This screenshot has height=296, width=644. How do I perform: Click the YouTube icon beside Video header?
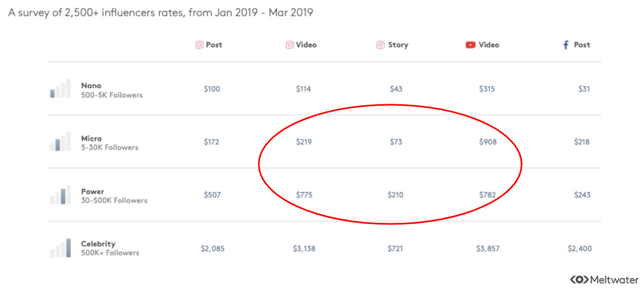[x=470, y=45]
